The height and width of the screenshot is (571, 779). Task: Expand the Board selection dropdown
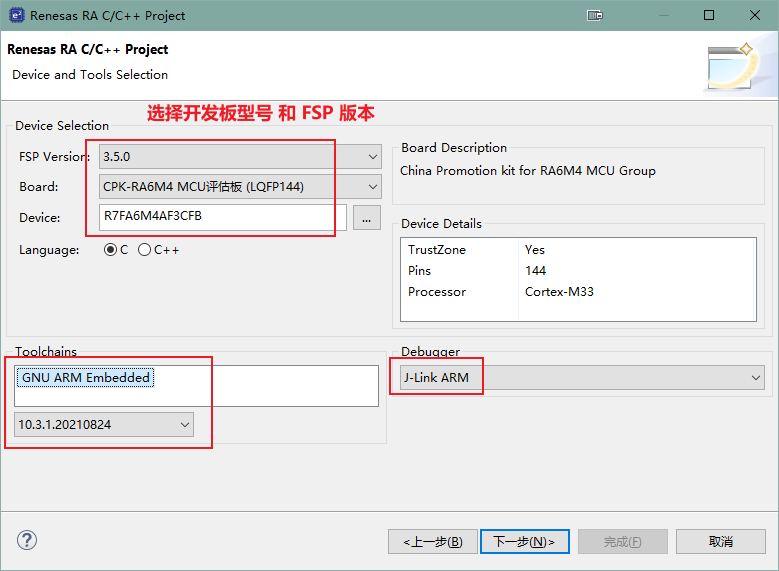coord(240,187)
